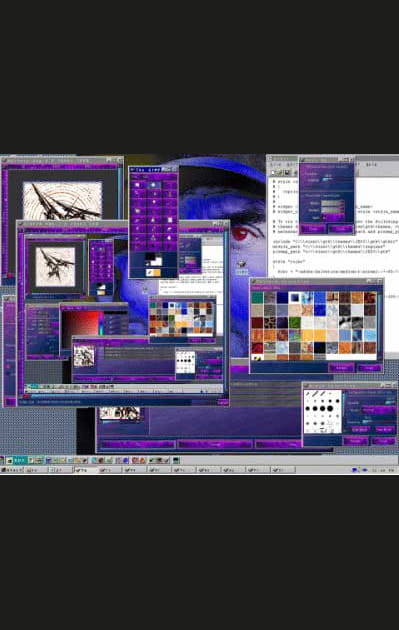Select the Intelligent Scissors tool

pyautogui.click(x=170, y=194)
